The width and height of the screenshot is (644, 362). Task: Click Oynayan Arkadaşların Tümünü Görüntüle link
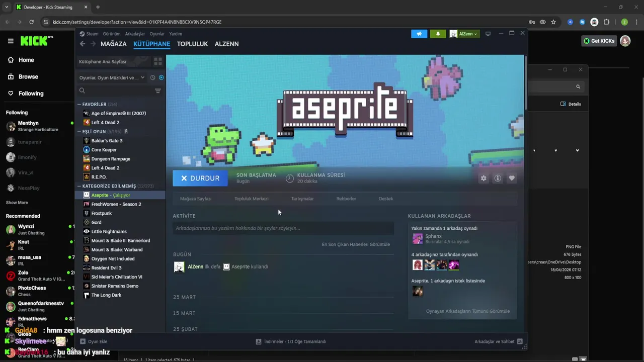(x=468, y=311)
